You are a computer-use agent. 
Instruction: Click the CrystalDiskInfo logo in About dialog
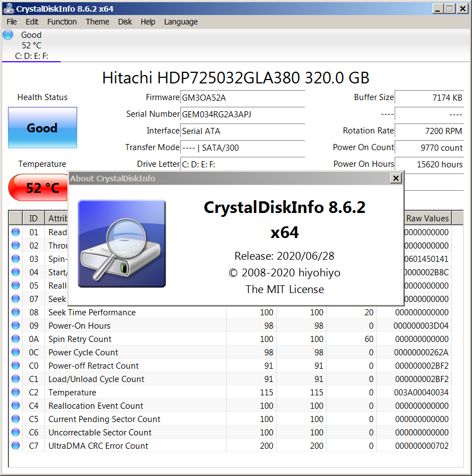point(122,244)
